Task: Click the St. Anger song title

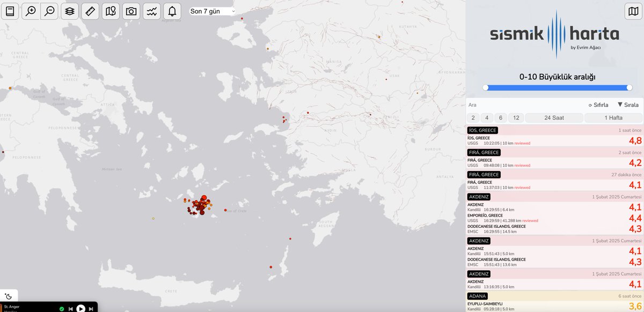Action: click(12, 307)
